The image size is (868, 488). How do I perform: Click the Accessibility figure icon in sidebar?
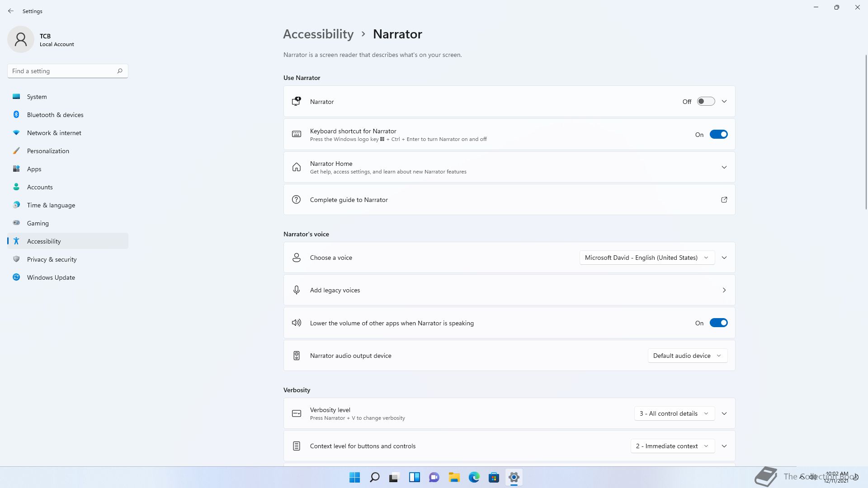[x=16, y=241]
